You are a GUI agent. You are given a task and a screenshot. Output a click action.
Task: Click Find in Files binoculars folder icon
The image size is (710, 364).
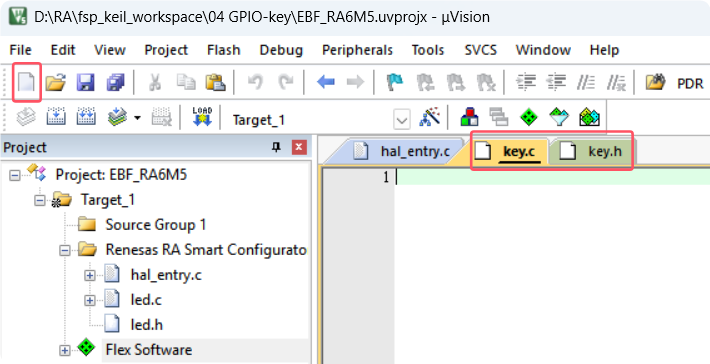[656, 83]
